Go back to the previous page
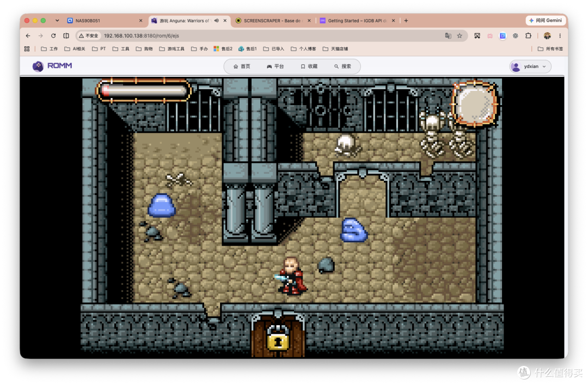This screenshot has width=588, height=385. pyautogui.click(x=28, y=35)
